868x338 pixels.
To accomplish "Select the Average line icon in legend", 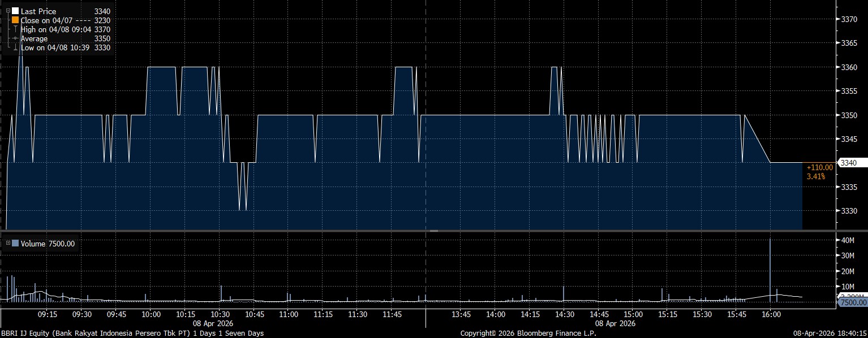I will (x=15, y=38).
